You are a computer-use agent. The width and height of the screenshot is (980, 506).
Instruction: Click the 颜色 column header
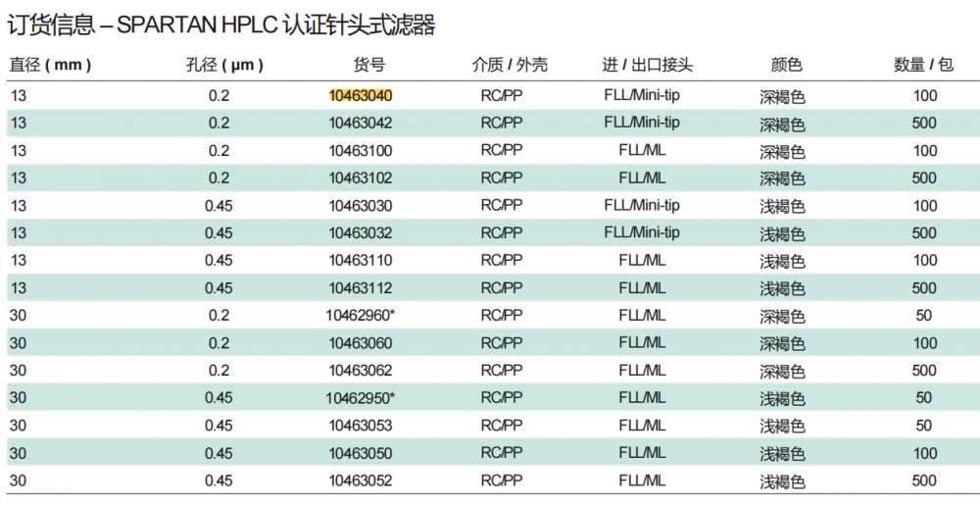coord(786,66)
